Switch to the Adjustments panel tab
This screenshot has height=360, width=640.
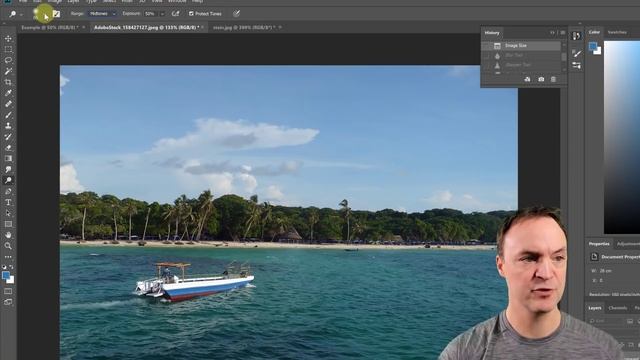[x=628, y=244]
